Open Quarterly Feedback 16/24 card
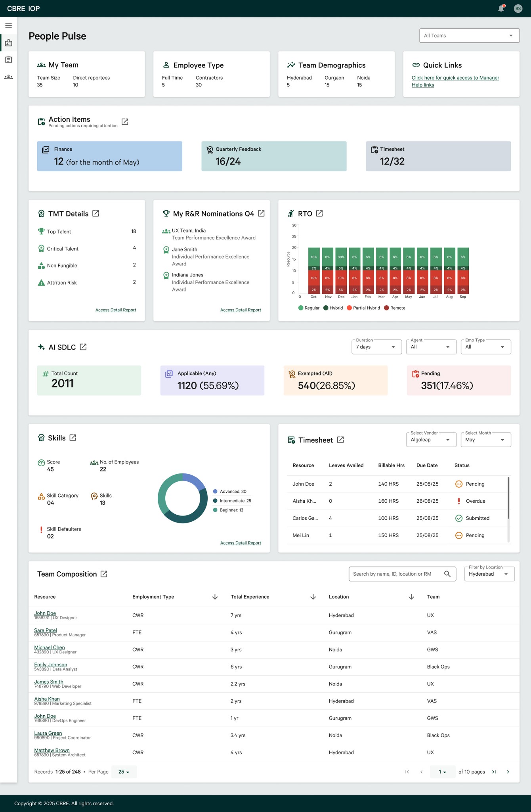Image resolution: width=531 pixels, height=812 pixels. click(274, 156)
